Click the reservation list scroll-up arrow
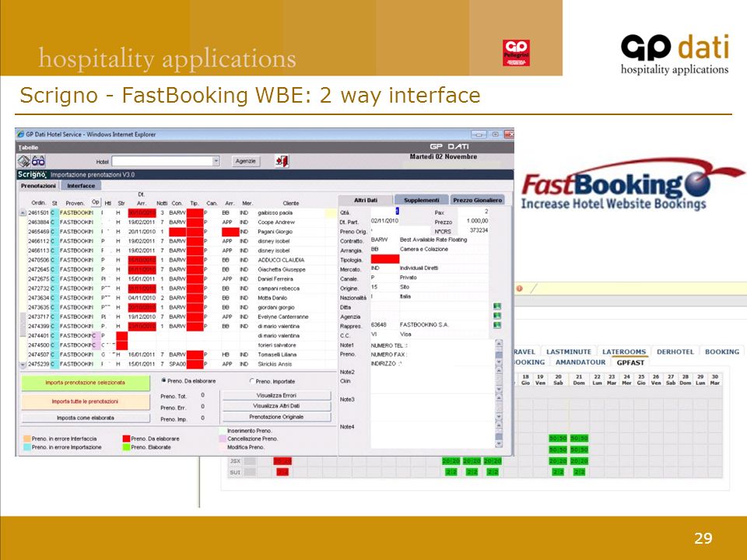 (23, 213)
